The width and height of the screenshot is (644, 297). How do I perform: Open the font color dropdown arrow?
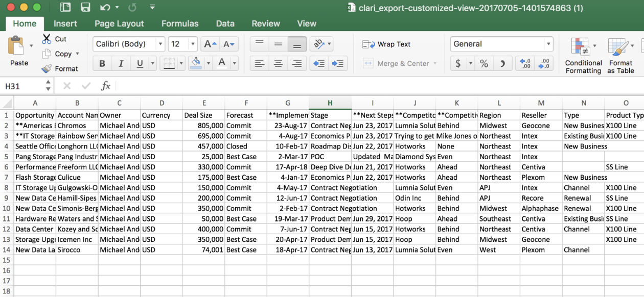(234, 64)
